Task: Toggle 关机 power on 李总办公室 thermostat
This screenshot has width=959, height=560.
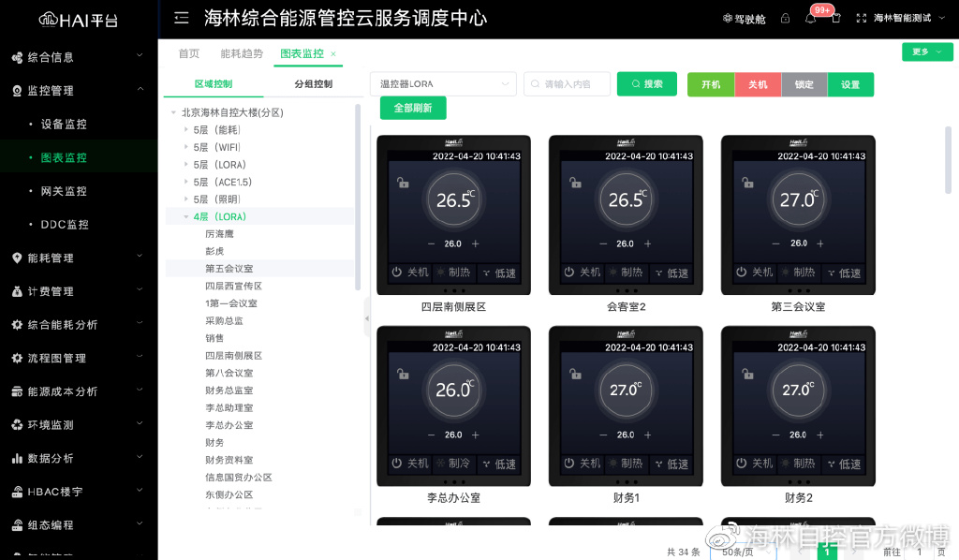Action: (410, 464)
